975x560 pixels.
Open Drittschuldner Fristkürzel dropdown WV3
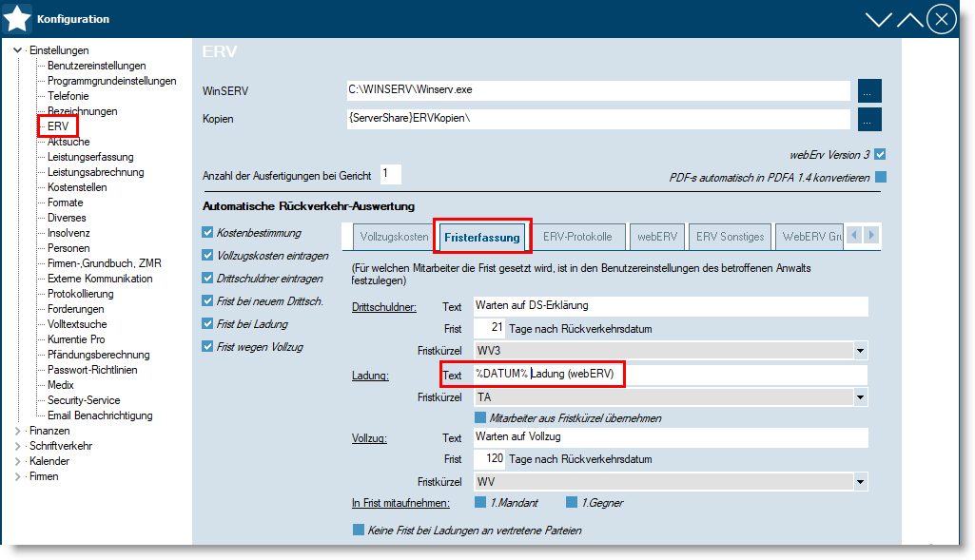(x=860, y=352)
